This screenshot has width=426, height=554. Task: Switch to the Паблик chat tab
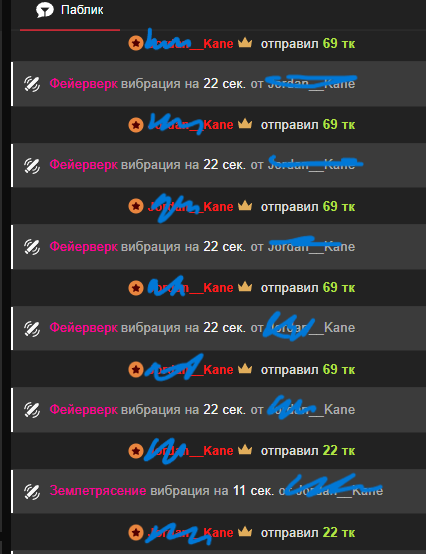point(70,11)
